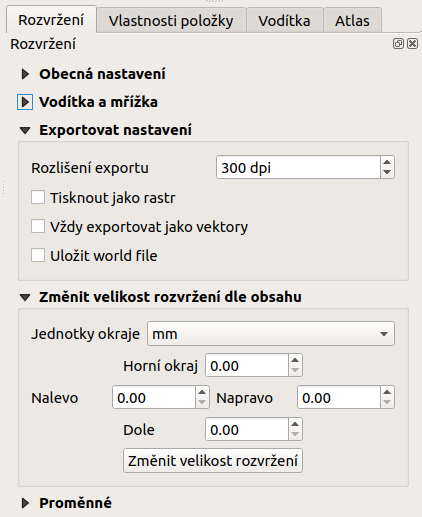Decrease Nalevo margin with down arrow

click(x=202, y=402)
